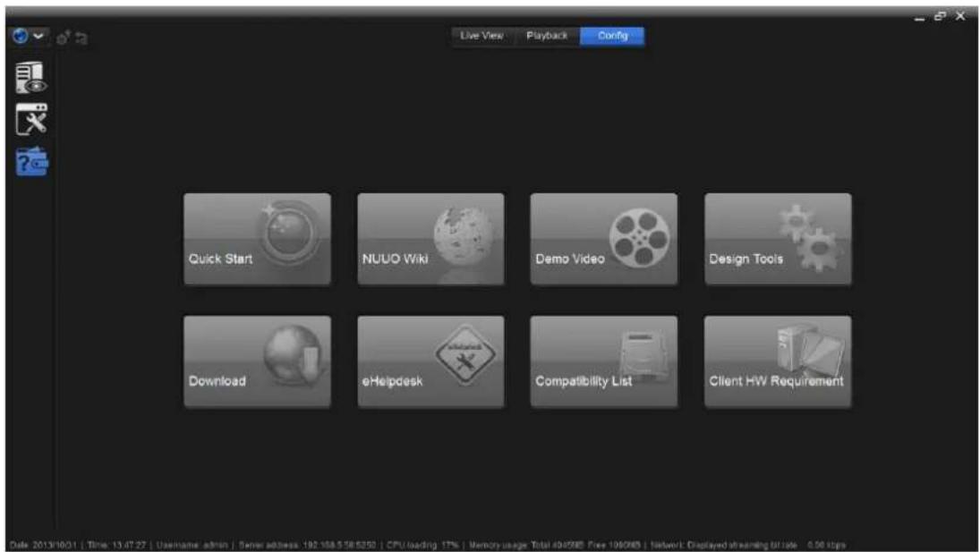Minimize the application window
Image resolution: width=980 pixels, height=552 pixels.
click(919, 18)
